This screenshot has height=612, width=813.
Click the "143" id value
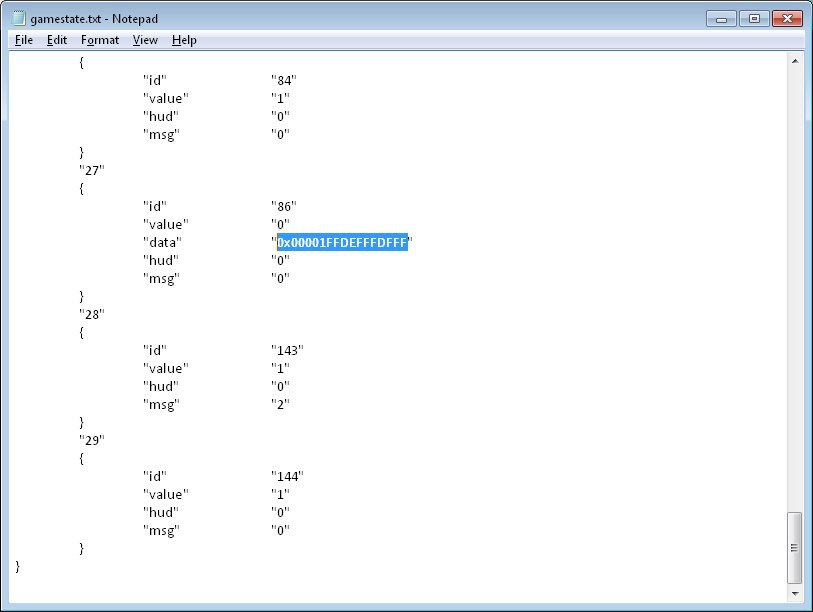click(x=287, y=350)
